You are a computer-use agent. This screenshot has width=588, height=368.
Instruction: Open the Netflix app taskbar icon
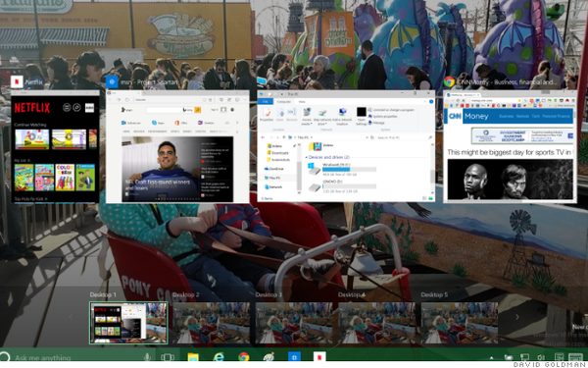(x=319, y=357)
